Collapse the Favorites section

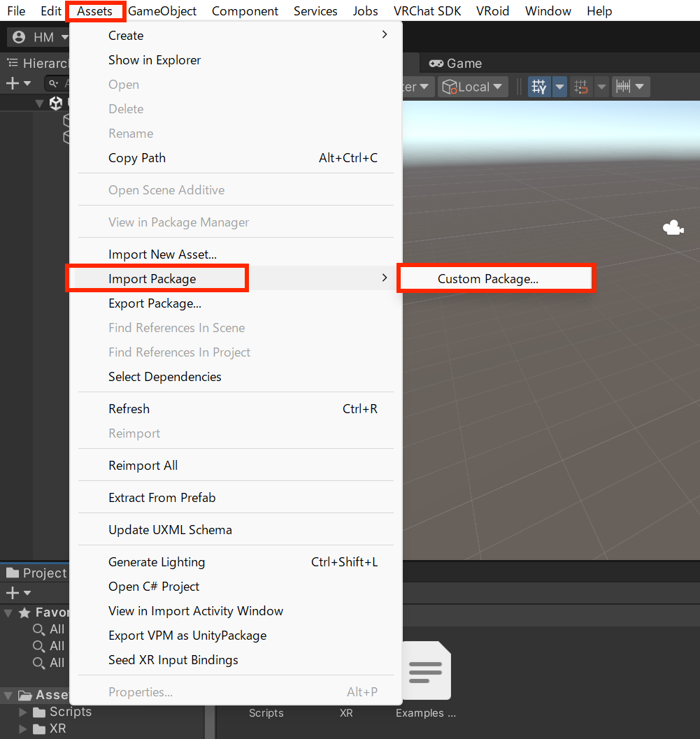click(8, 612)
